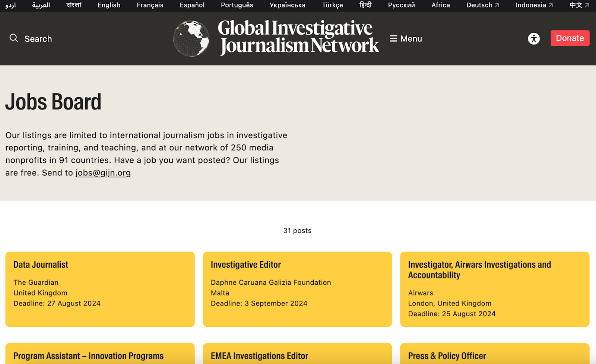Image resolution: width=596 pixels, height=364 pixels.
Task: Switch language to Türkçe
Action: (x=333, y=5)
